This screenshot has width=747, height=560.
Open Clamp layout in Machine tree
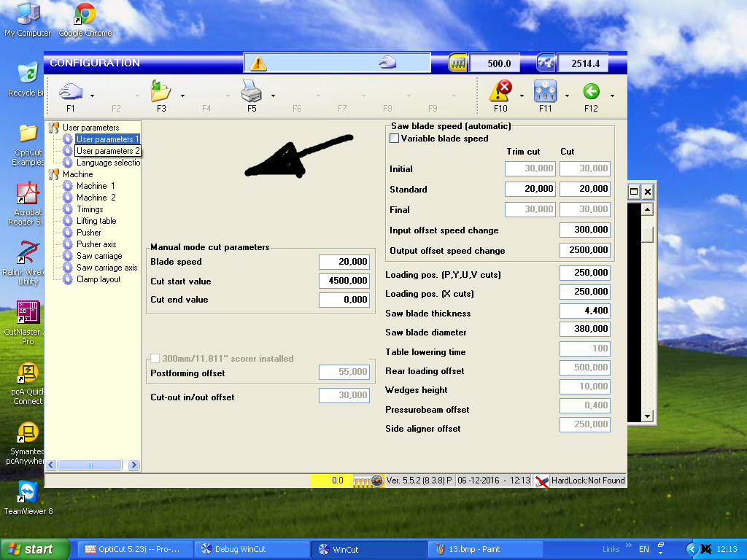pyautogui.click(x=98, y=279)
